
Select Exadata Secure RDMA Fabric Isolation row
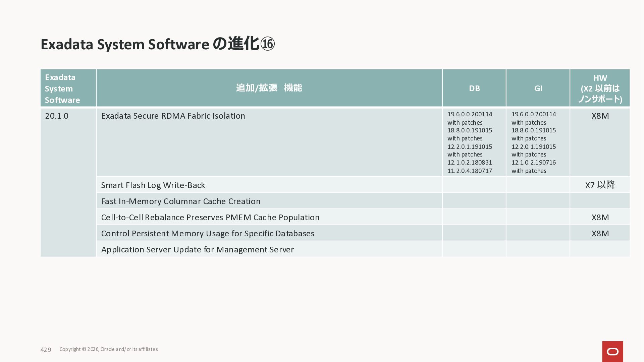point(173,116)
